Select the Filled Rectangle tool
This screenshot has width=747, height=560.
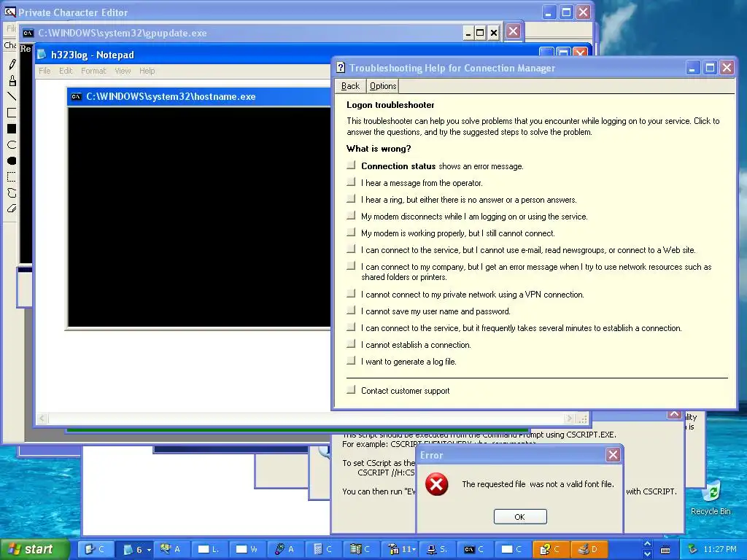pyautogui.click(x=12, y=129)
